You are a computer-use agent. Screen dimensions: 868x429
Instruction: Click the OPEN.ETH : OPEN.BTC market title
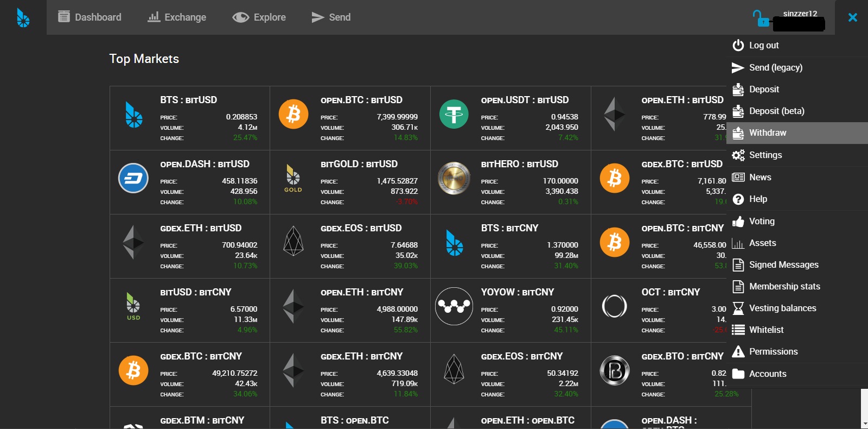click(528, 420)
